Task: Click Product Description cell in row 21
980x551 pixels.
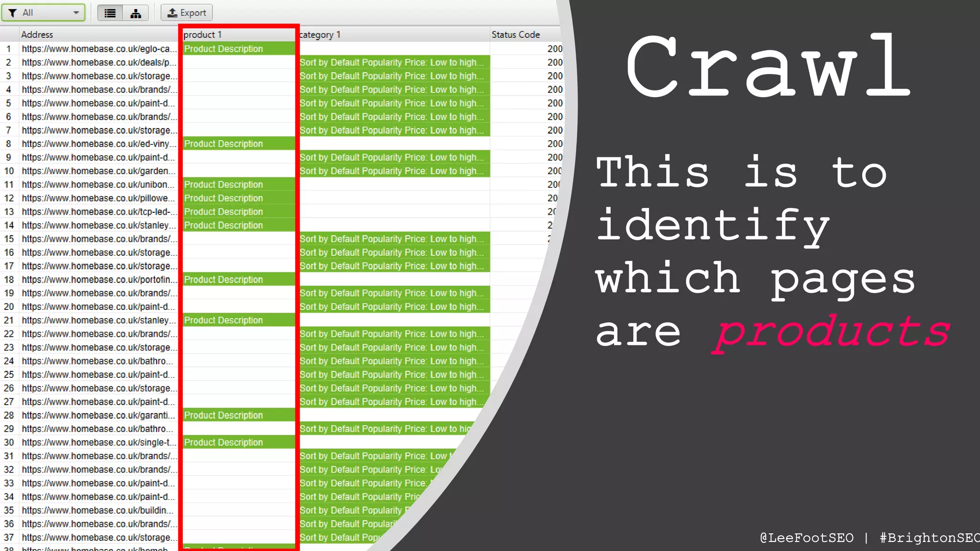Action: 239,320
